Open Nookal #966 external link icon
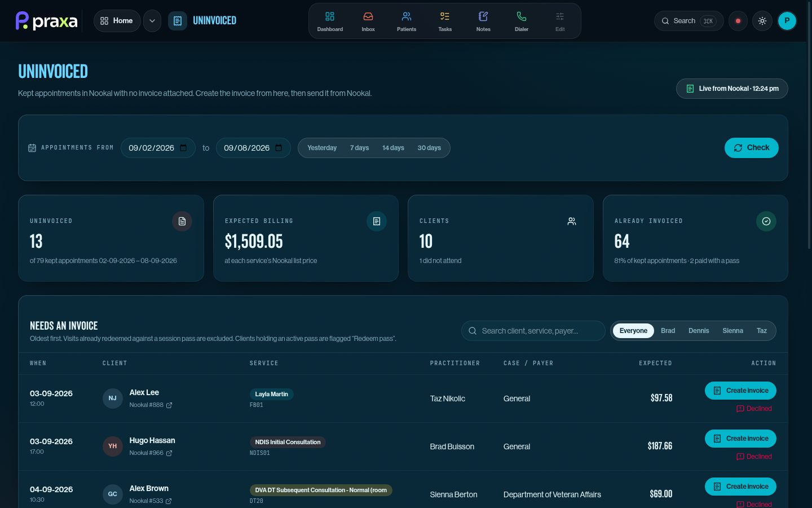 169,453
